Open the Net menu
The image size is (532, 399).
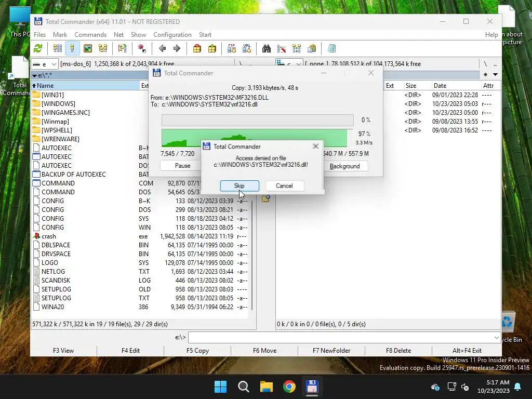[x=119, y=35]
